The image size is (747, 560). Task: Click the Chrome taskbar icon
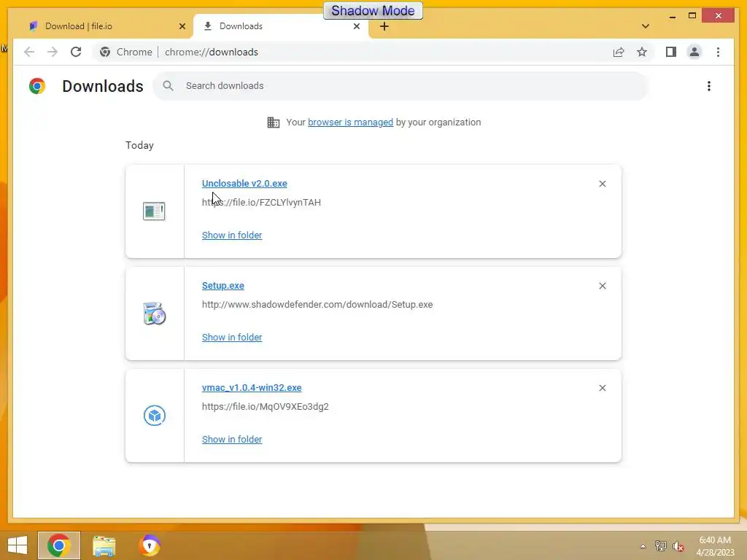[x=59, y=545]
